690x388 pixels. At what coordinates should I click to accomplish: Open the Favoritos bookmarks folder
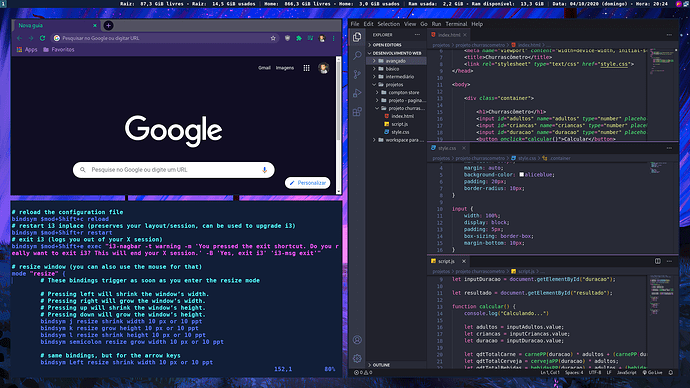pyautogui.click(x=59, y=50)
